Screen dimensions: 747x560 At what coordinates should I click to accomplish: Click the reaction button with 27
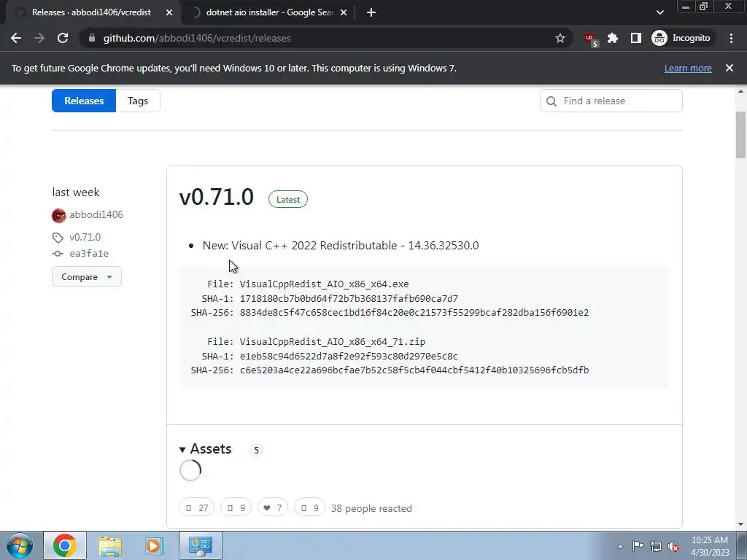click(x=197, y=508)
